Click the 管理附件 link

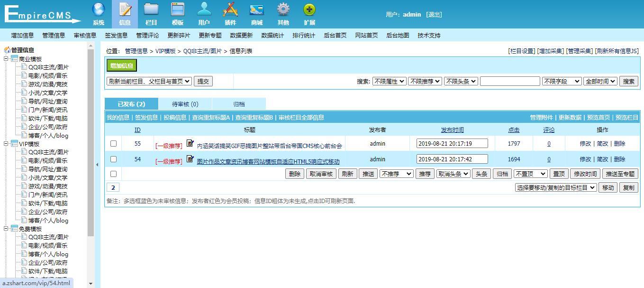[x=541, y=117]
